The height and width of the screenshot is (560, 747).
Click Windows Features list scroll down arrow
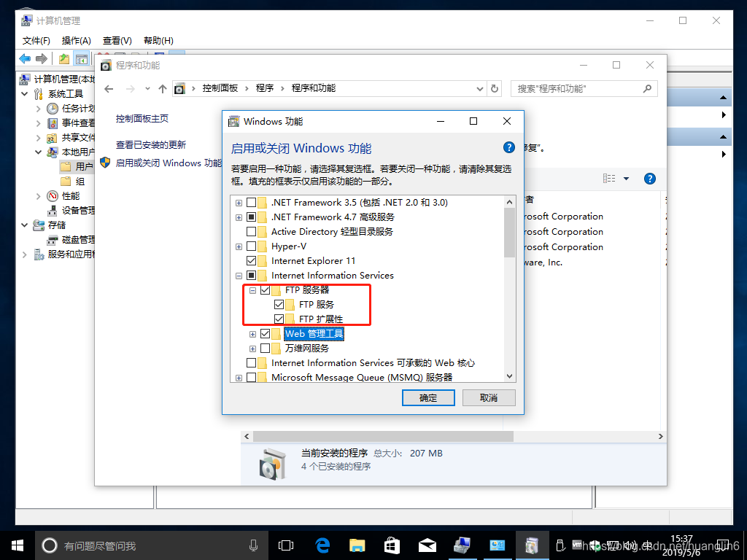click(509, 376)
